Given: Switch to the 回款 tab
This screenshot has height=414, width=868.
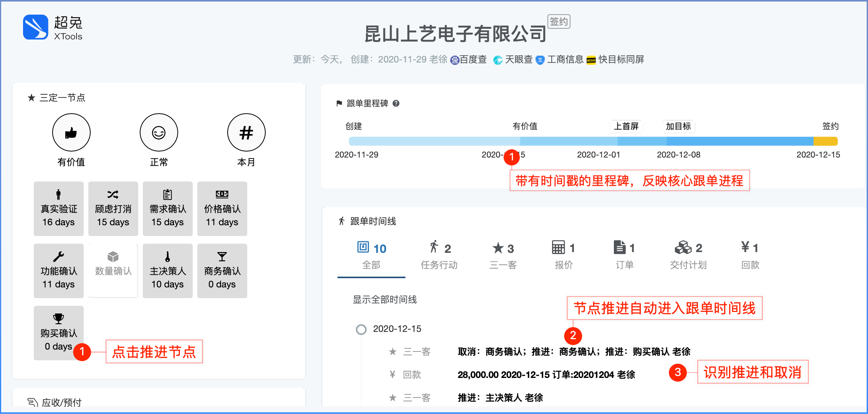Looking at the screenshot, I should pos(750,256).
